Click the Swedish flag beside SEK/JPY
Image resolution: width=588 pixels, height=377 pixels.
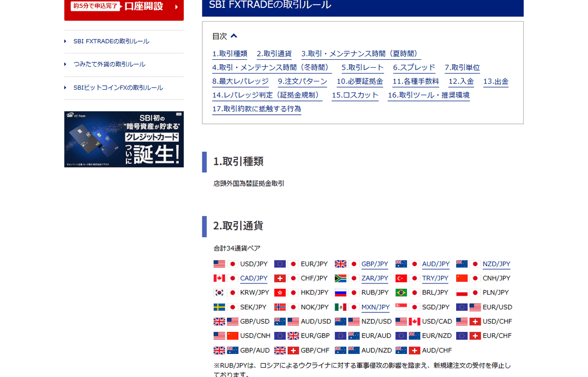220,307
